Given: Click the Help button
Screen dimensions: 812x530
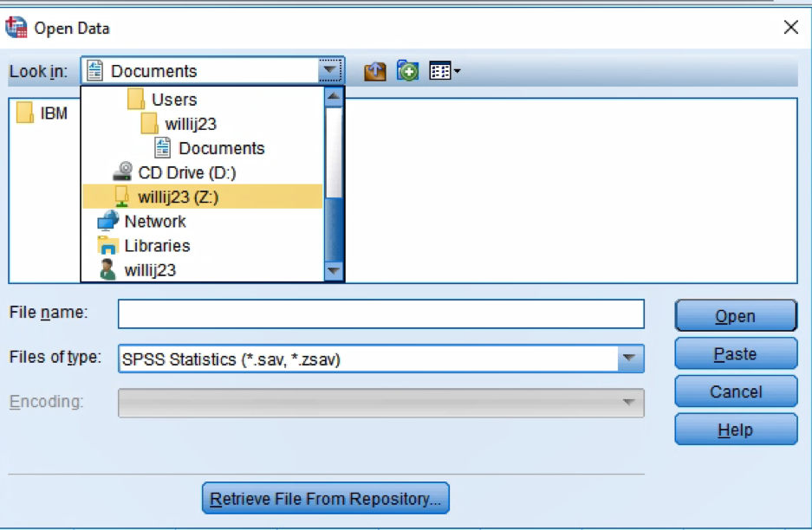Looking at the screenshot, I should coord(735,430).
